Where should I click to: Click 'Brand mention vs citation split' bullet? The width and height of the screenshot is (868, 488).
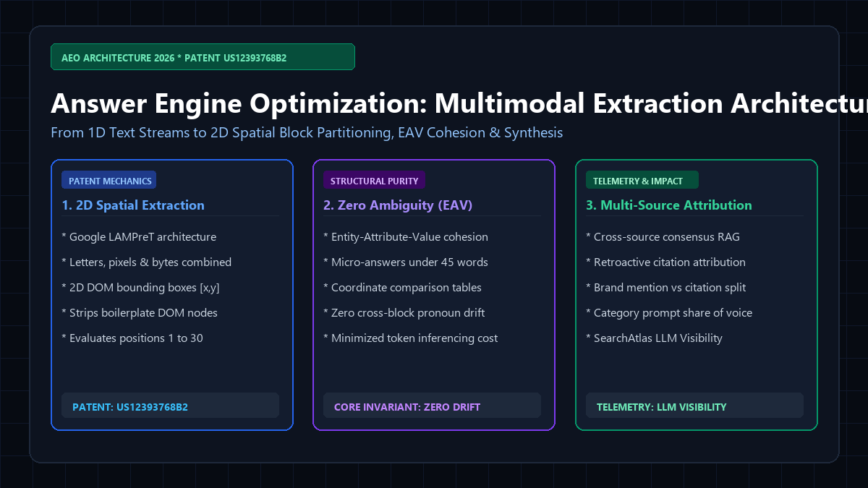tap(665, 288)
